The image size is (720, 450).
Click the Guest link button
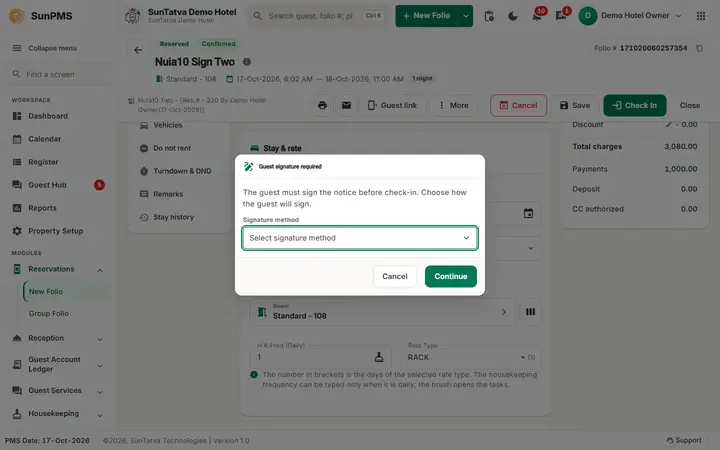pyautogui.click(x=392, y=105)
